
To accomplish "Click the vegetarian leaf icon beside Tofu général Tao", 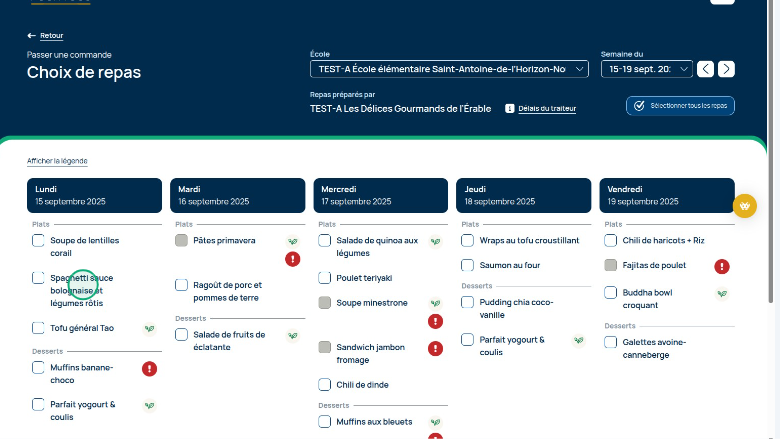I will point(149,328).
